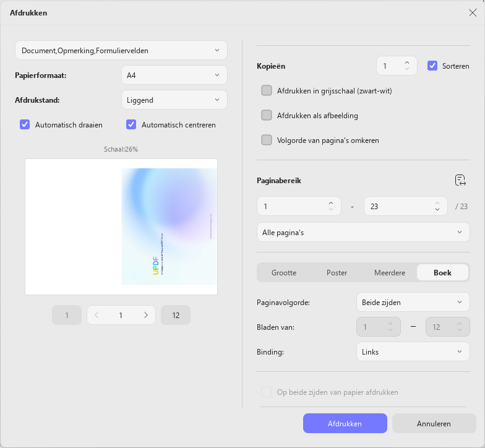Enable Volgorde van pagina's omkeren
The width and height of the screenshot is (485, 448).
tap(266, 140)
